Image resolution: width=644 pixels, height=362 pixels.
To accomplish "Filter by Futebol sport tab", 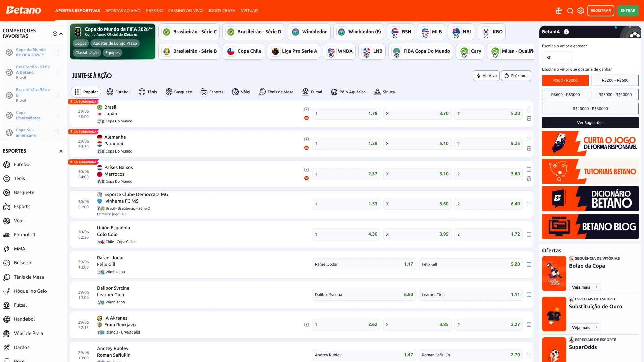I will [x=118, y=92].
